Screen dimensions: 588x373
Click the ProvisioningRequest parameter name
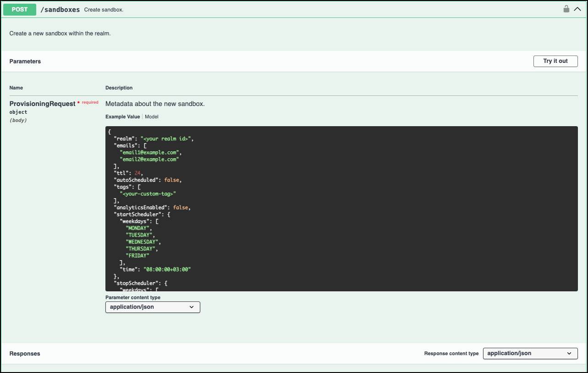42,104
